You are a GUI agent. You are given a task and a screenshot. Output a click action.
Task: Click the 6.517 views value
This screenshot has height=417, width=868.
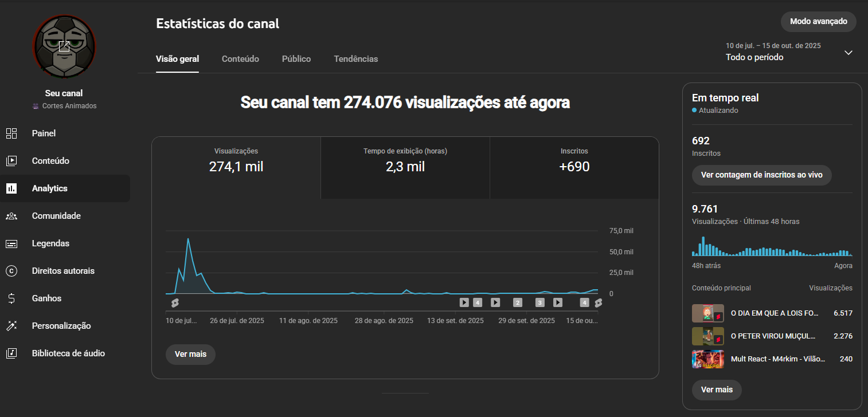pos(842,313)
